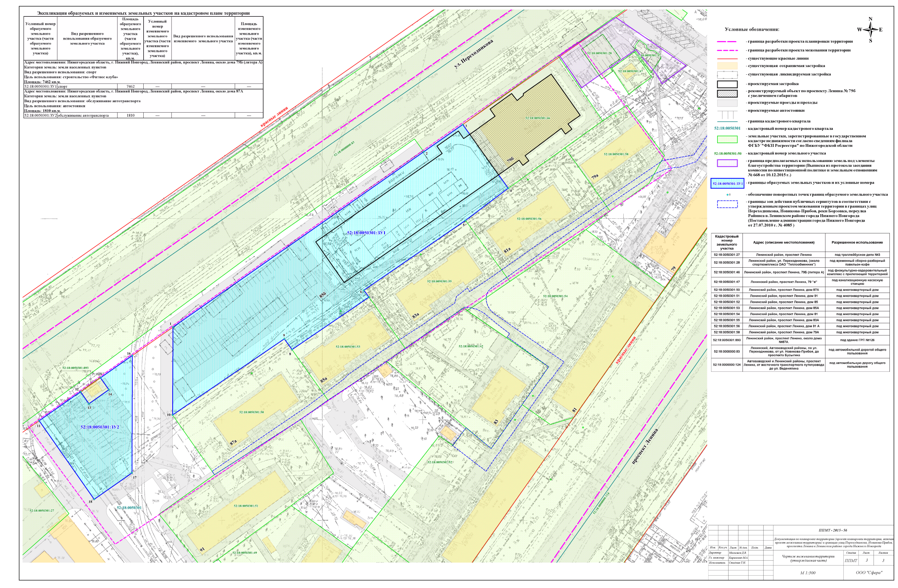This screenshot has width=898, height=588.
Task: Click the 'Адрес (описание местоположения)' column header
Action: pyautogui.click(x=784, y=242)
